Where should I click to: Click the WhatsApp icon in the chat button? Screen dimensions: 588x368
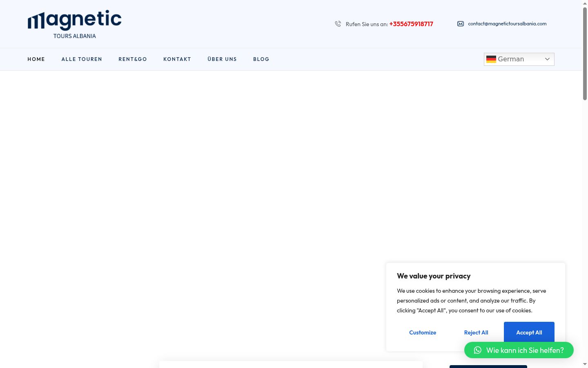(x=477, y=350)
